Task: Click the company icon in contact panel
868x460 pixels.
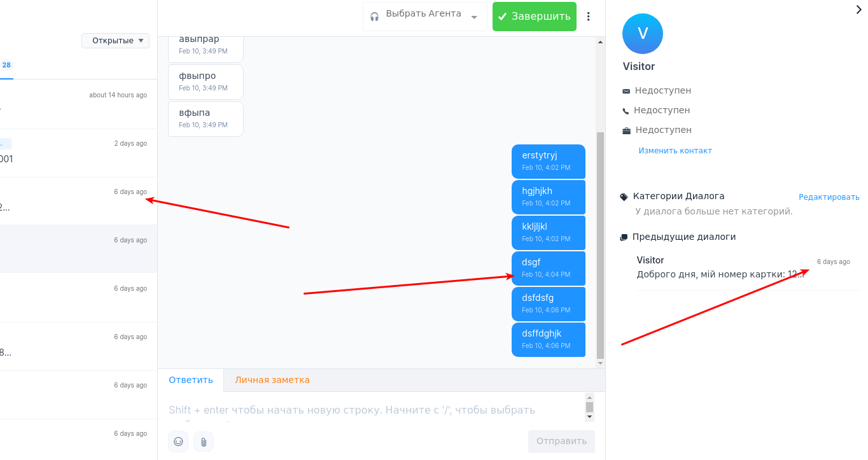Action: pyautogui.click(x=626, y=130)
